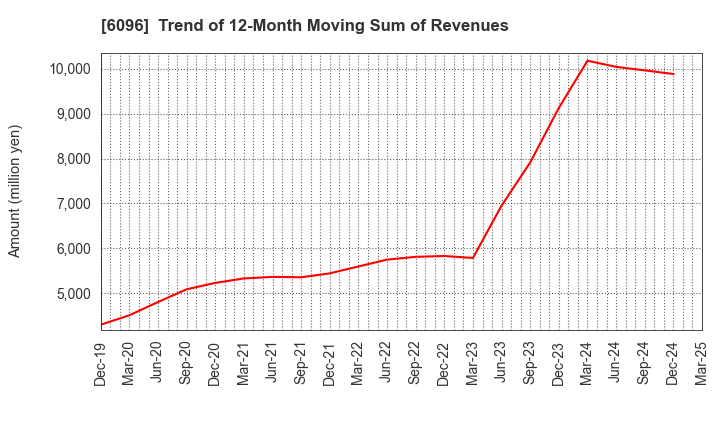Click the x-axis label 'Dec-20'

point(214,363)
